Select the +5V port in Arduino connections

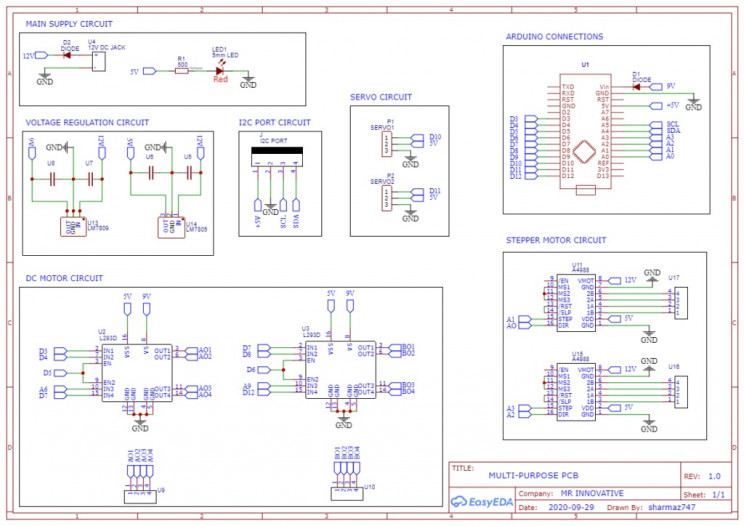(x=656, y=105)
